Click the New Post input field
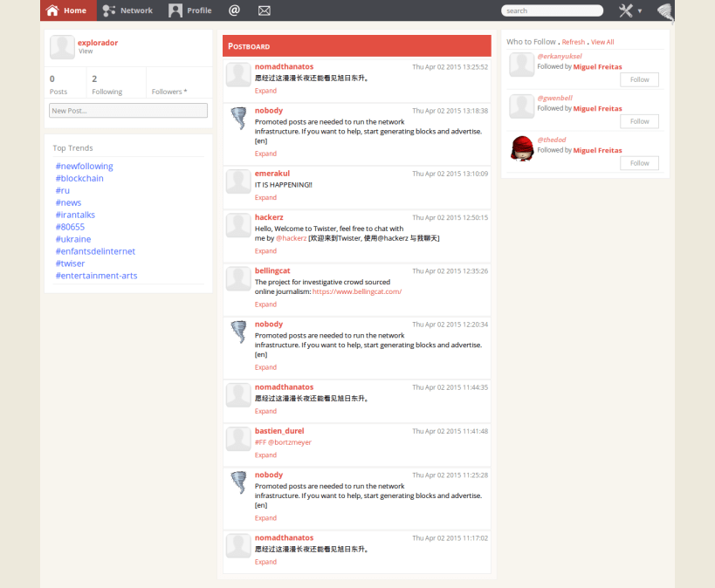 [128, 110]
